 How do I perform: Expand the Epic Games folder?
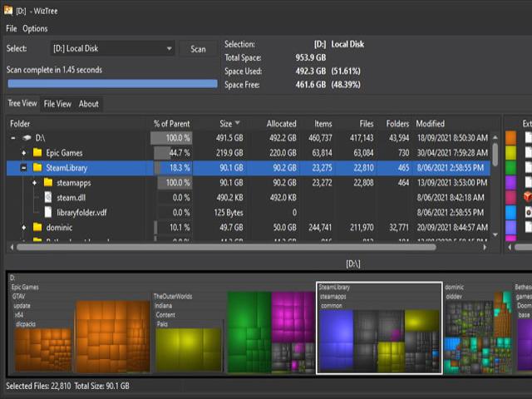pos(24,153)
